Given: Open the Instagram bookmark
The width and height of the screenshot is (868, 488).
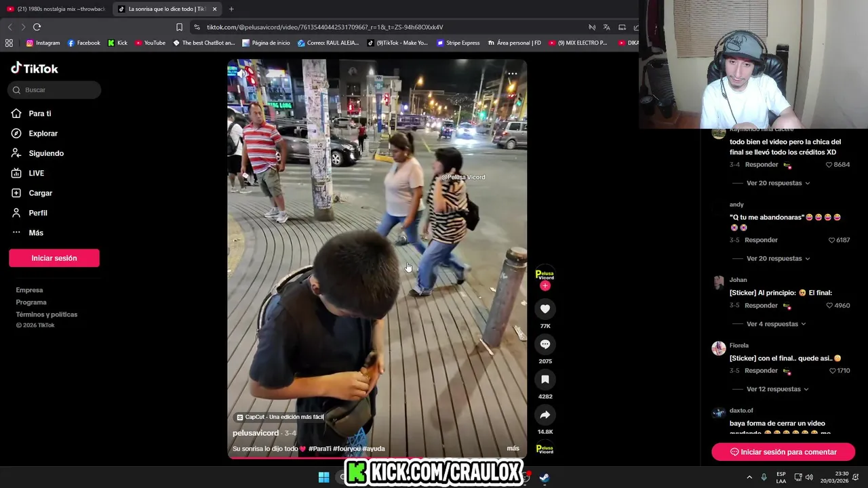Looking at the screenshot, I should pos(43,43).
